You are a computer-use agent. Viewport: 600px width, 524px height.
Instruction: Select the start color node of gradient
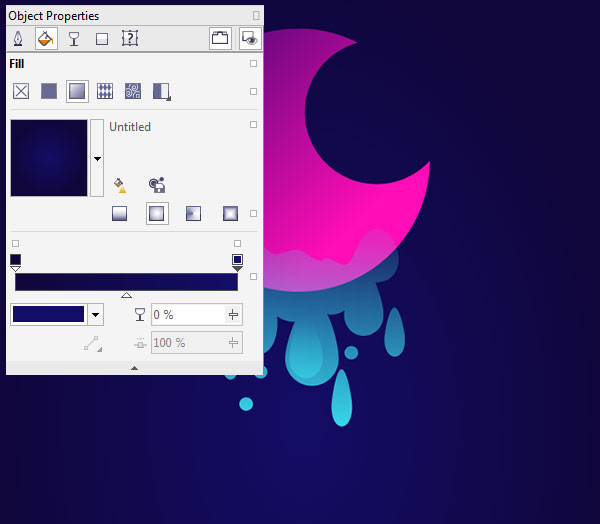pyautogui.click(x=15, y=262)
